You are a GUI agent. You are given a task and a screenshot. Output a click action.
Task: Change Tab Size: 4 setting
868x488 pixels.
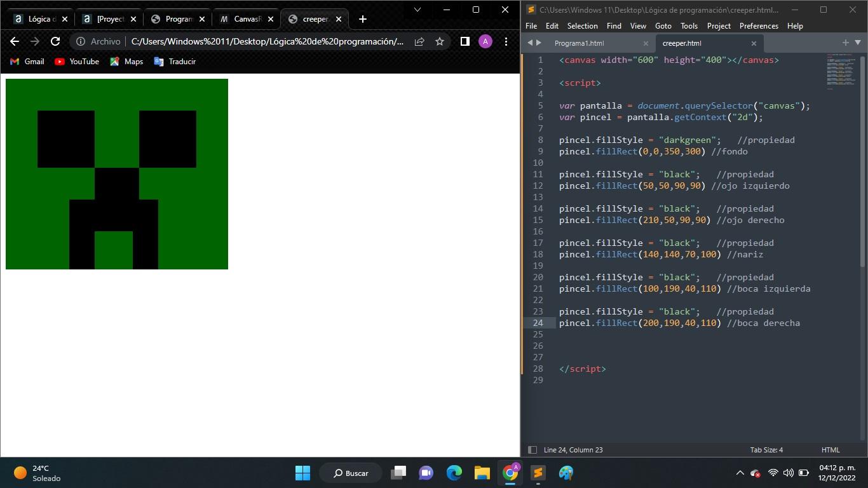[x=766, y=450]
